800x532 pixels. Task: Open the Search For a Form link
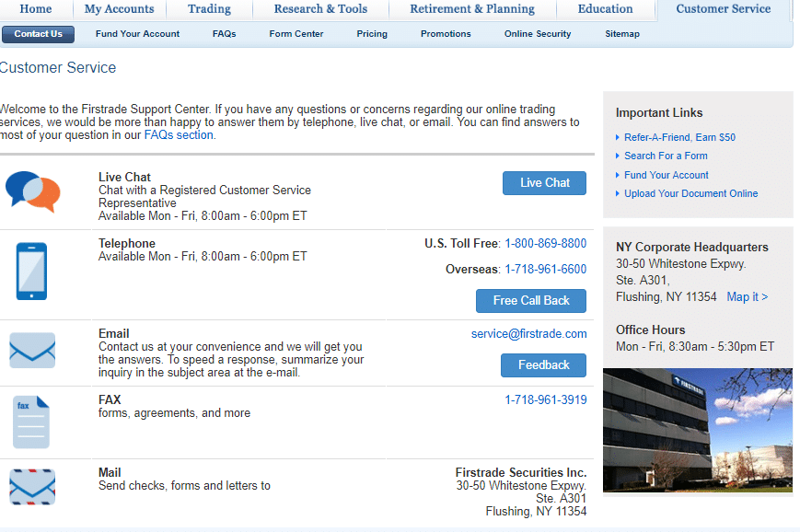(x=666, y=156)
